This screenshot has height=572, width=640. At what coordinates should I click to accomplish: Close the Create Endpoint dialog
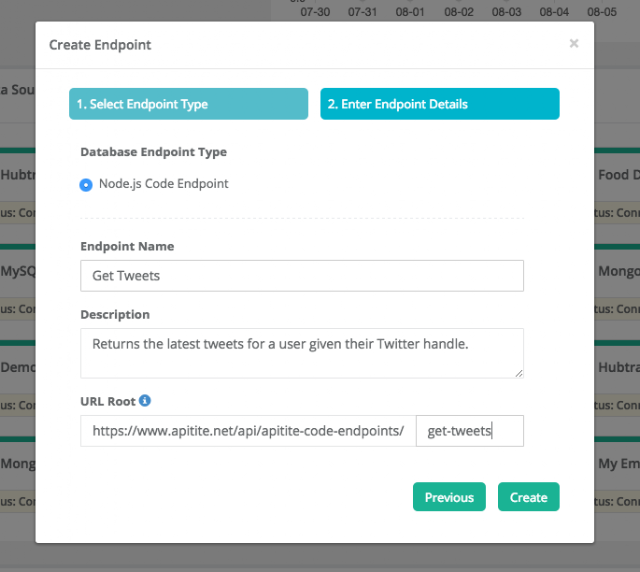(x=574, y=43)
